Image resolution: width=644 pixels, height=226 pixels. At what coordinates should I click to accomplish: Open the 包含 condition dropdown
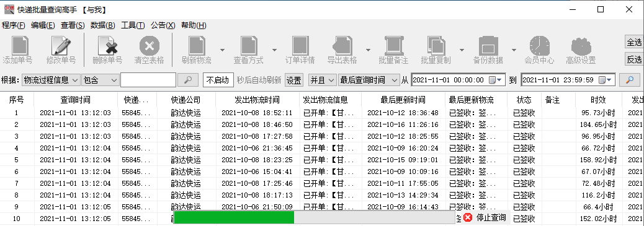coord(101,80)
